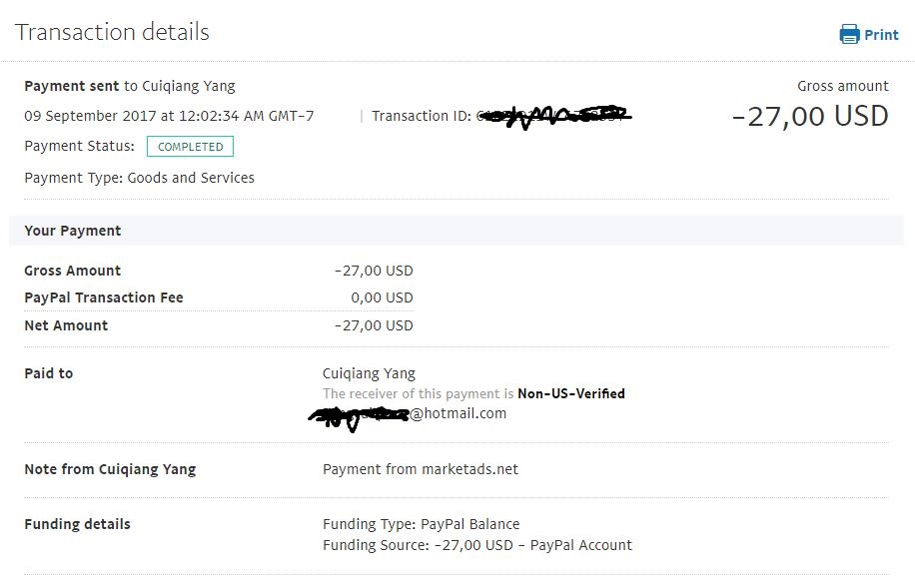
Task: Click the transaction date and time
Action: tap(169, 116)
